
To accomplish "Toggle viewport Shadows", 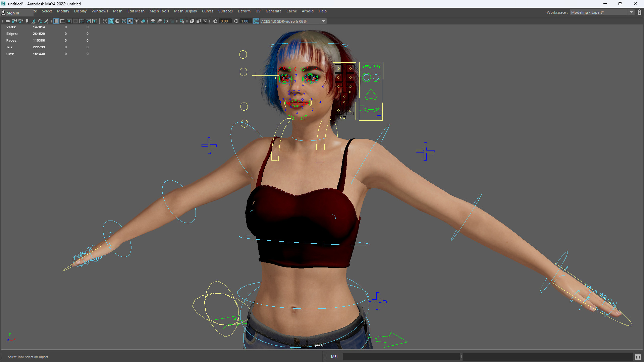I will [x=143, y=21].
